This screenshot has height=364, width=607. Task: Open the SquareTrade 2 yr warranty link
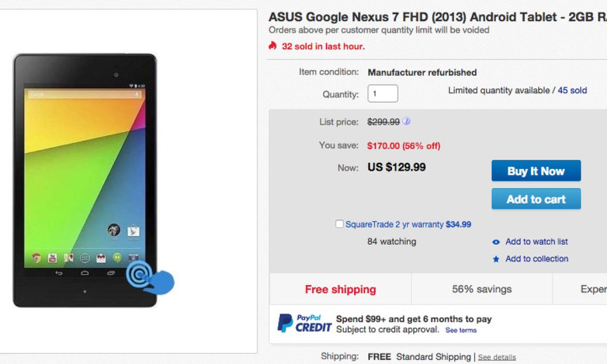(x=394, y=224)
